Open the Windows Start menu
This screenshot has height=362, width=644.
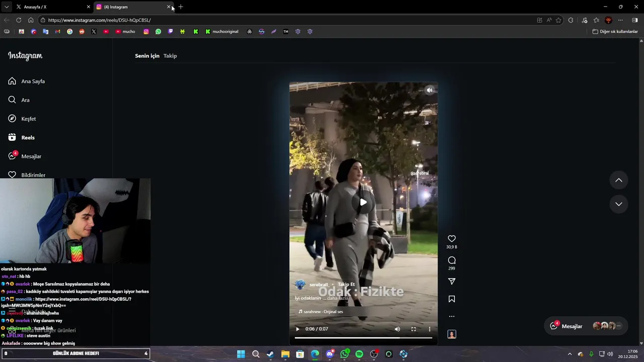pos(241,354)
